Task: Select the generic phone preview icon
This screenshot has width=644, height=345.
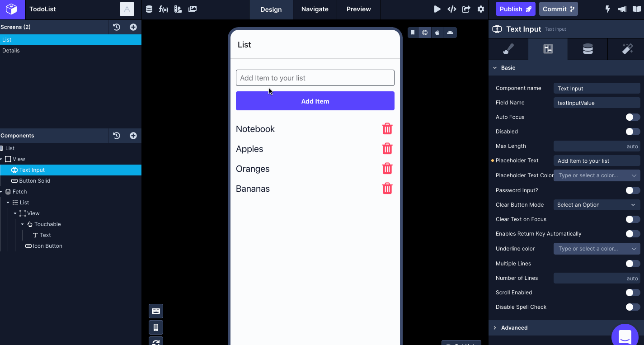Action: [x=413, y=33]
